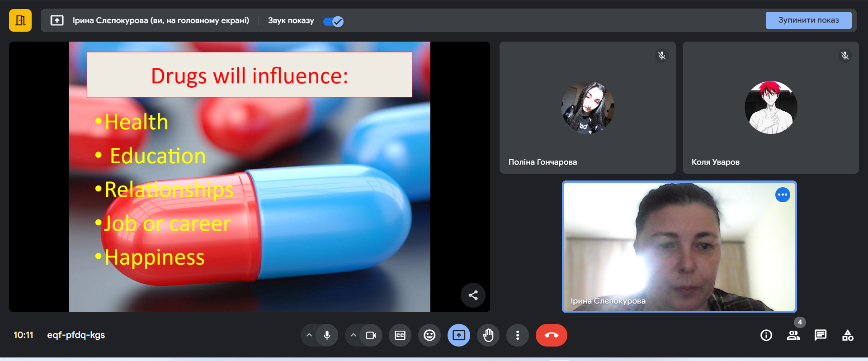Select Поліна Гончарова's video tile
The height and width of the screenshot is (361, 868).
coord(587,108)
